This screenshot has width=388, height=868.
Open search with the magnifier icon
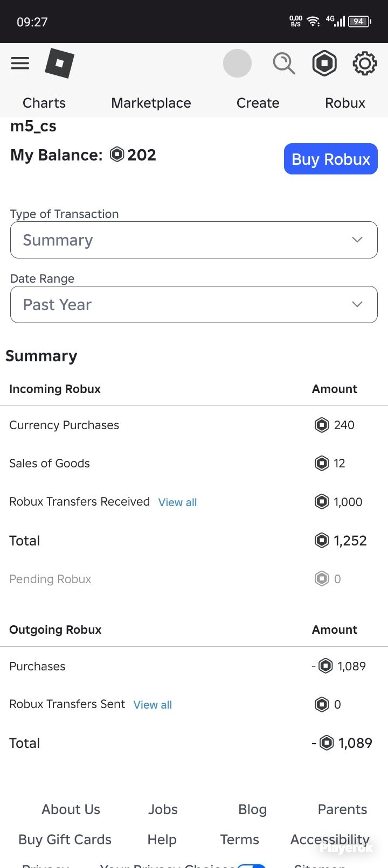tap(283, 64)
